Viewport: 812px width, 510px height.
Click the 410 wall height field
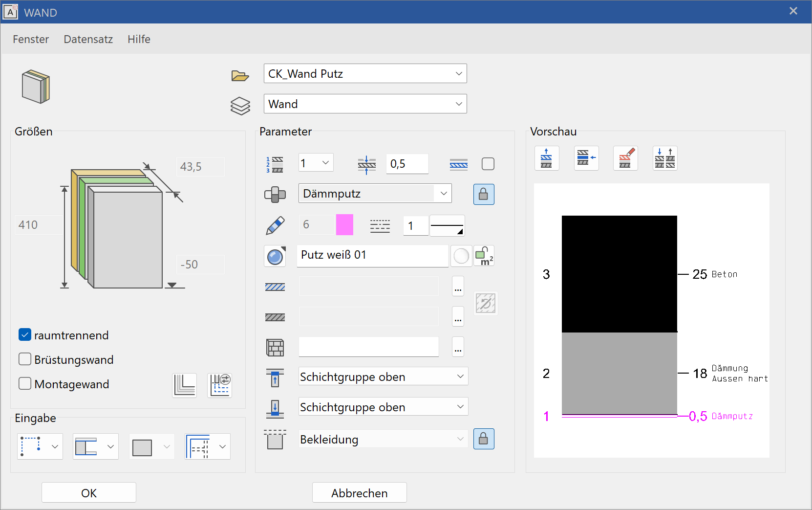[x=39, y=225]
